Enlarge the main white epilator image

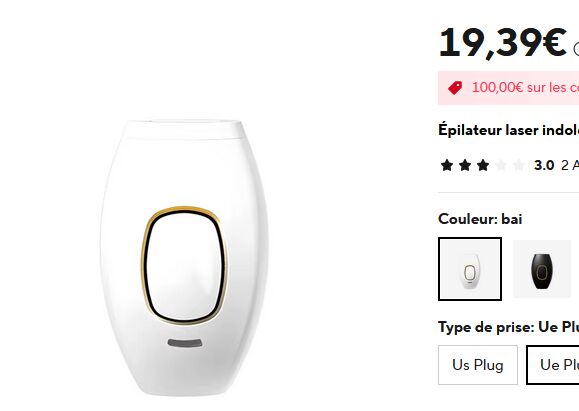(x=184, y=258)
